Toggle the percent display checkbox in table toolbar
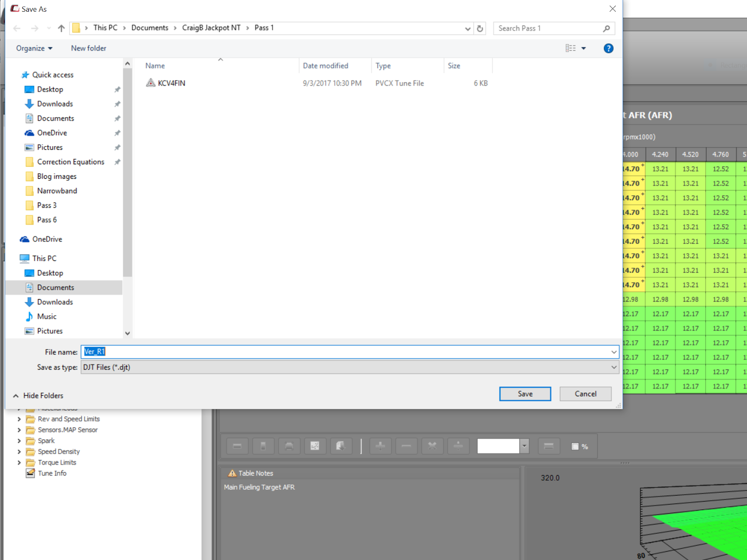Viewport: 747px width, 560px height. [x=575, y=446]
